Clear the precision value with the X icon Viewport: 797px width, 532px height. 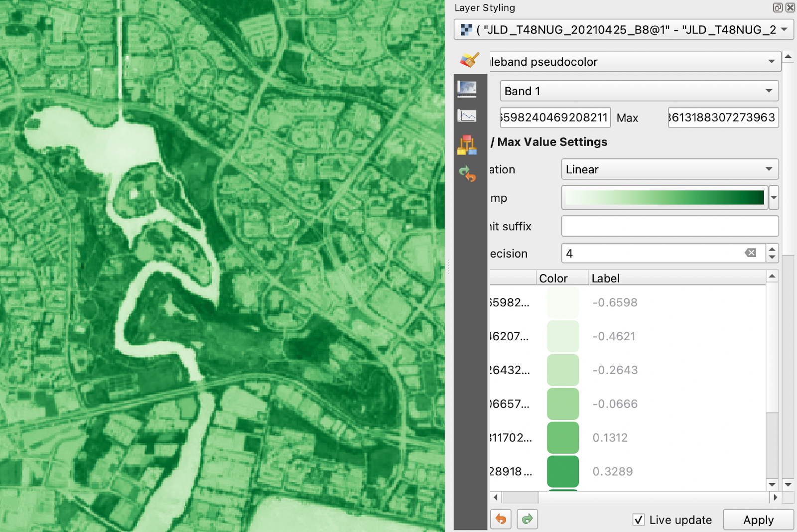[x=750, y=253]
